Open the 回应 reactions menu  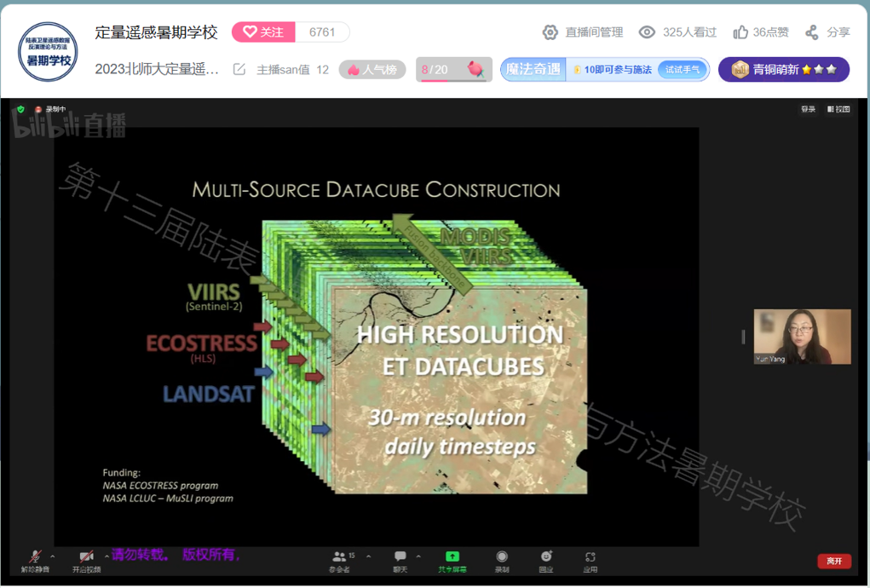pyautogui.click(x=546, y=557)
